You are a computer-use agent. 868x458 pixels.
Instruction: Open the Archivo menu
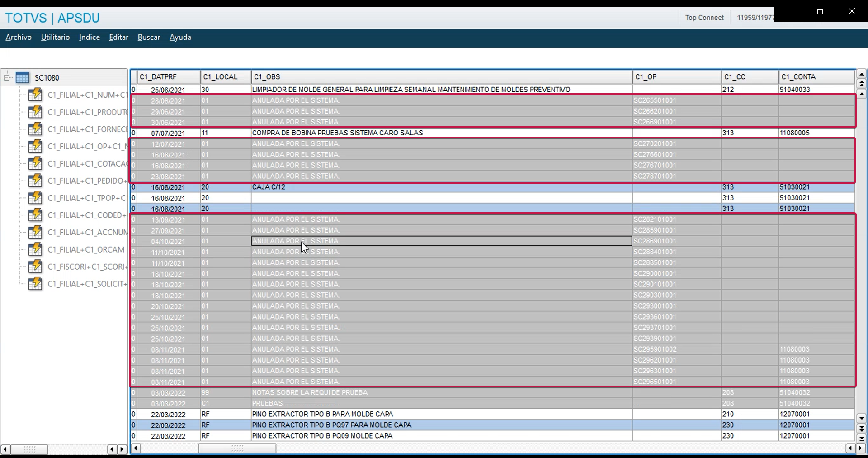[x=19, y=37]
